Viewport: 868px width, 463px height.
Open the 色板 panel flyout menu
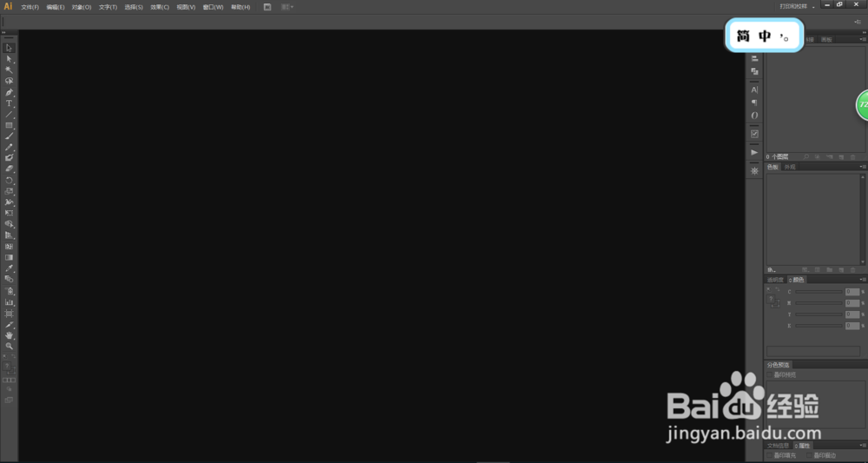pos(863,167)
